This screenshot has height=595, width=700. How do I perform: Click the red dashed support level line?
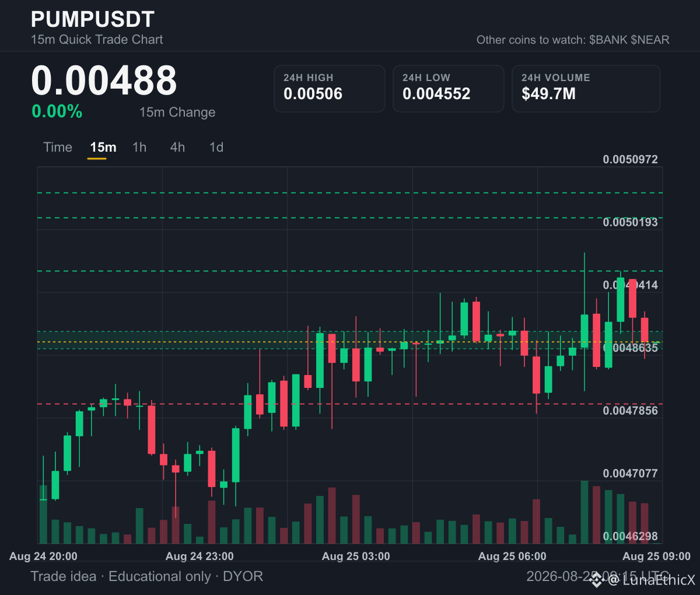point(350,404)
